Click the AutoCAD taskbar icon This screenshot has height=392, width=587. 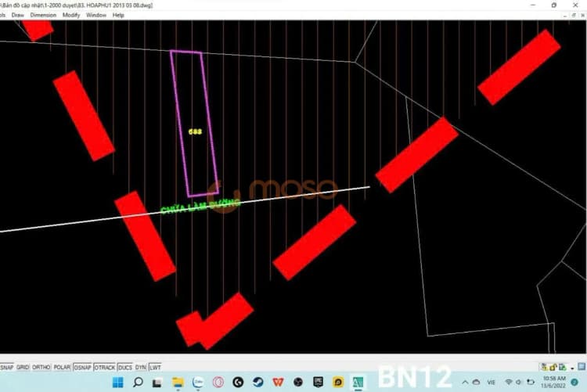[x=359, y=383]
